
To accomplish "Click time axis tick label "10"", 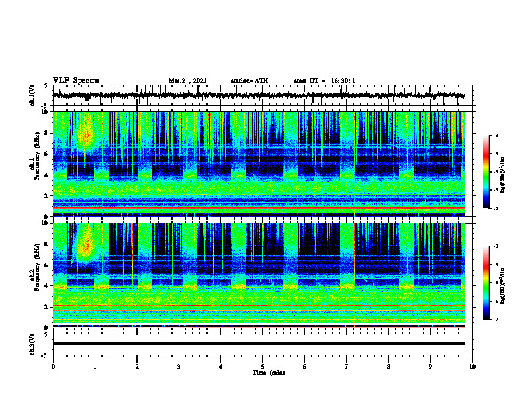I will 472,367.
